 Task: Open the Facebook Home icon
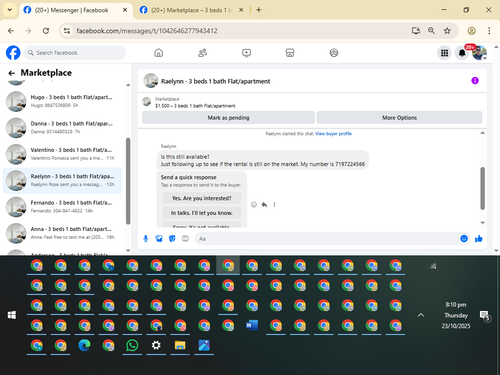click(159, 53)
